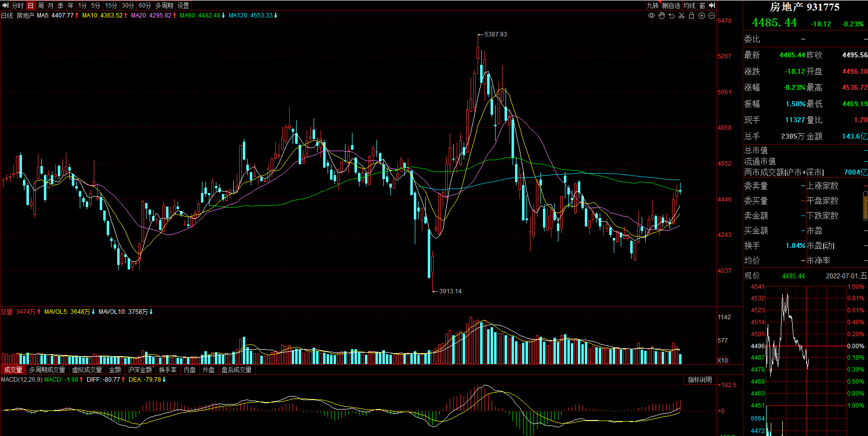Select the 虚拟成交量 tab
This screenshot has height=436, width=868.
pyautogui.click(x=87, y=370)
